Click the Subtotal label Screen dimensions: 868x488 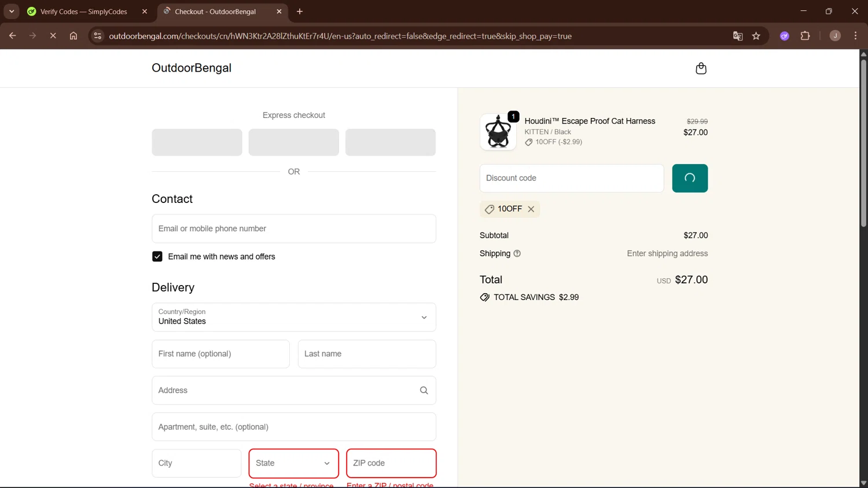coord(494,235)
